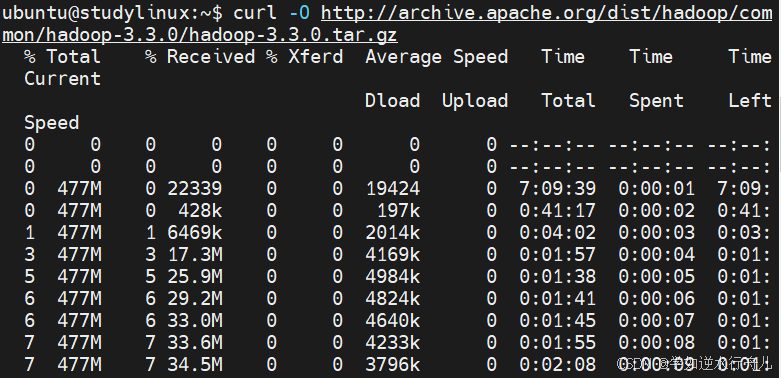781x378 pixels.
Task: Click the 'Left' time column label
Action: click(x=750, y=101)
